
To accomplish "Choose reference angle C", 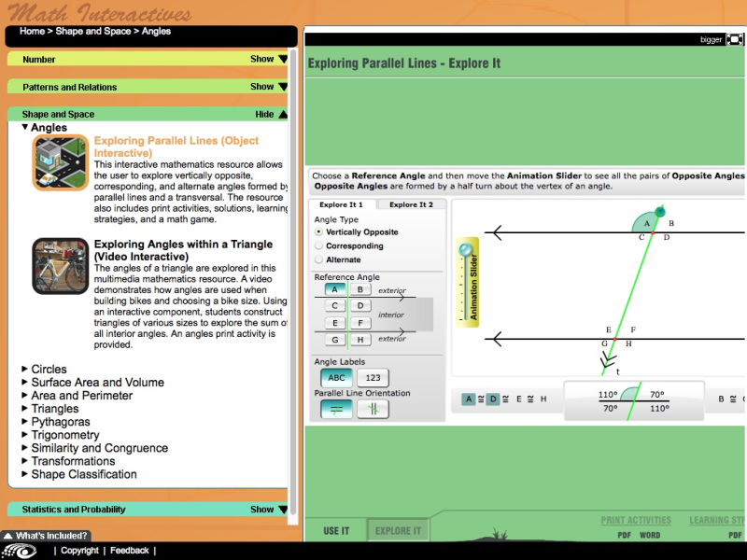I will 335,306.
